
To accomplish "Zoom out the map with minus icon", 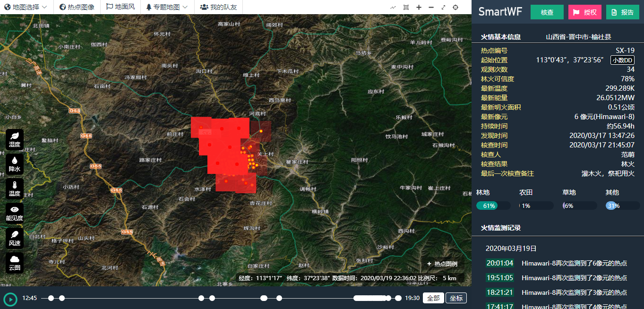I will (x=431, y=7).
